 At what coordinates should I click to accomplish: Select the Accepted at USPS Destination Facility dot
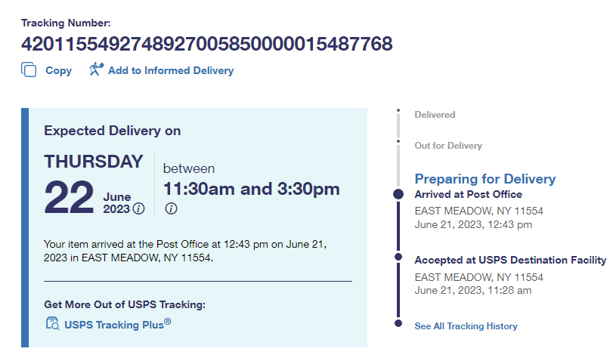[x=398, y=258]
